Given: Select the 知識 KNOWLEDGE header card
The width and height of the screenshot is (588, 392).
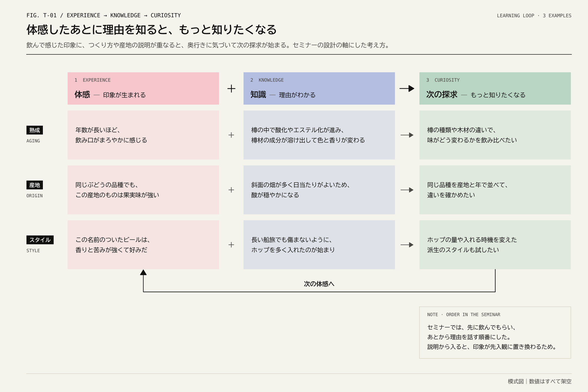Looking at the screenshot, I should coord(319,89).
